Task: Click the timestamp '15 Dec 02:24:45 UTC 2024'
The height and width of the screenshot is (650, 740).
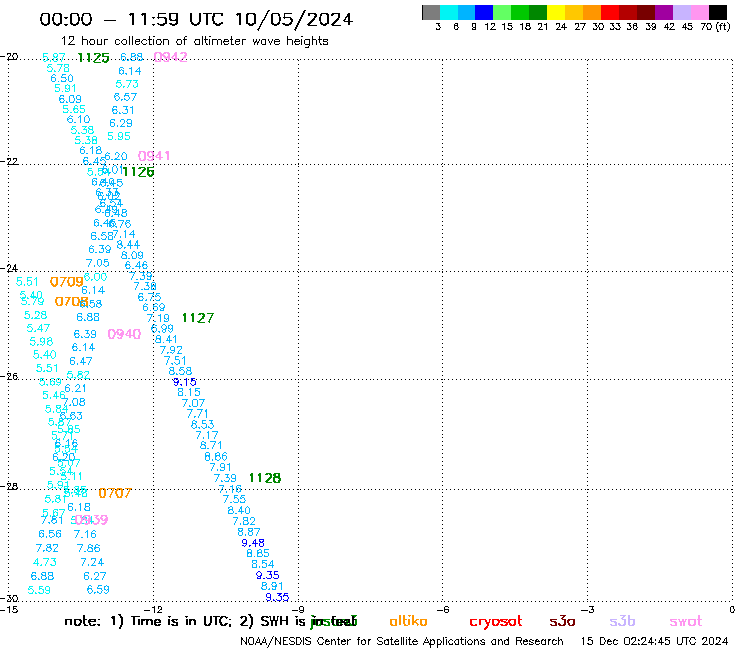Action: click(x=655, y=641)
